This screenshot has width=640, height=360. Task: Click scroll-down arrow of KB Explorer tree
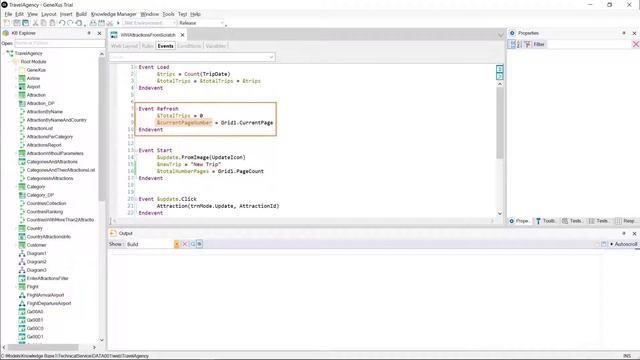point(102,340)
